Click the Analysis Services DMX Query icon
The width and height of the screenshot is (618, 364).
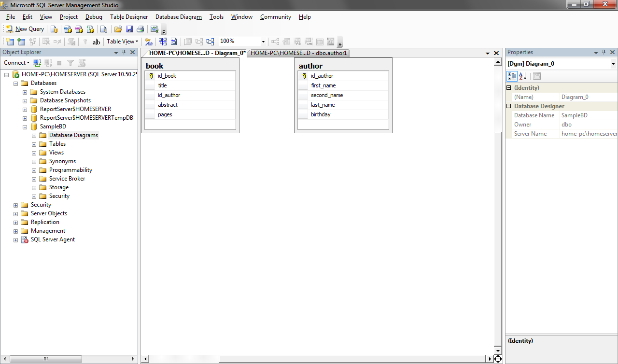(x=79, y=29)
